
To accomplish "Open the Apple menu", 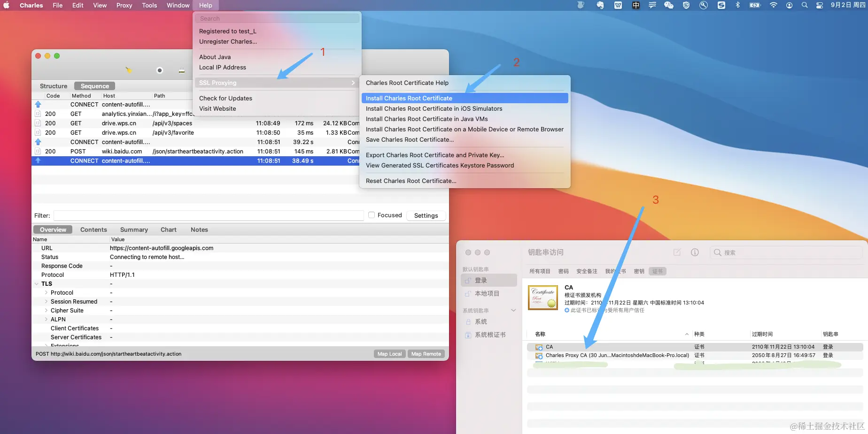I will click(7, 5).
